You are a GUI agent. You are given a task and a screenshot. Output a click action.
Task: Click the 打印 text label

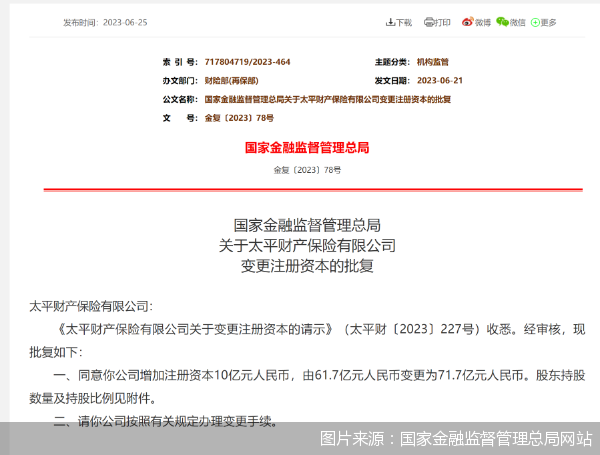click(442, 23)
